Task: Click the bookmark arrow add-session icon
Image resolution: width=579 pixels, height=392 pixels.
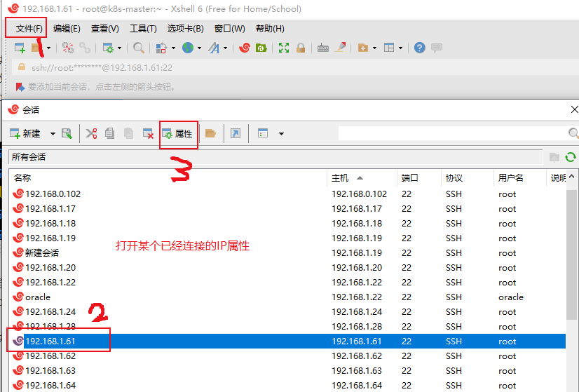Action: (20, 87)
